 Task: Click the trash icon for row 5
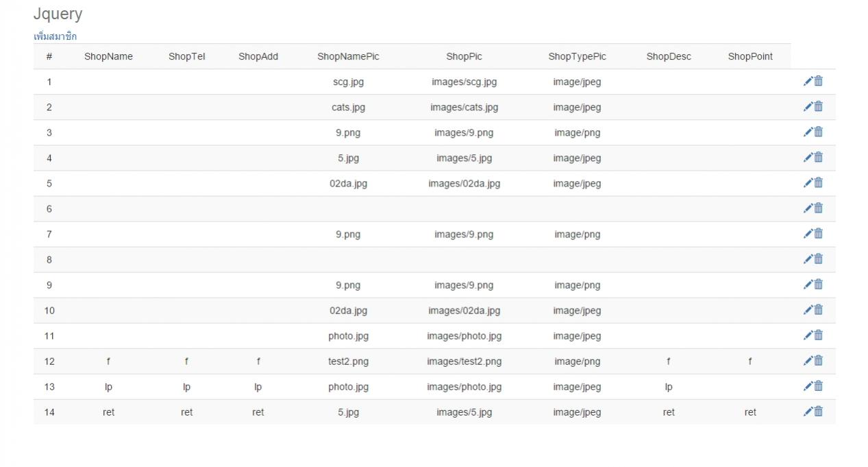(x=819, y=183)
